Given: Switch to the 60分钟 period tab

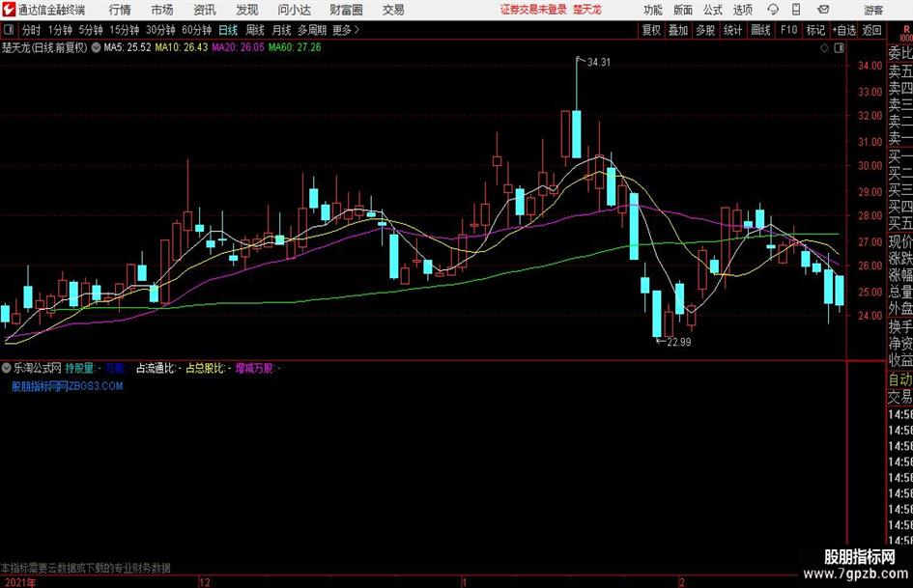Looking at the screenshot, I should click(x=196, y=30).
